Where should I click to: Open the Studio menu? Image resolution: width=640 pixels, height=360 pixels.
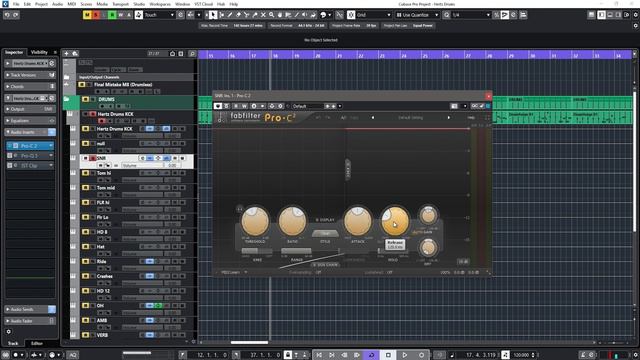click(139, 4)
